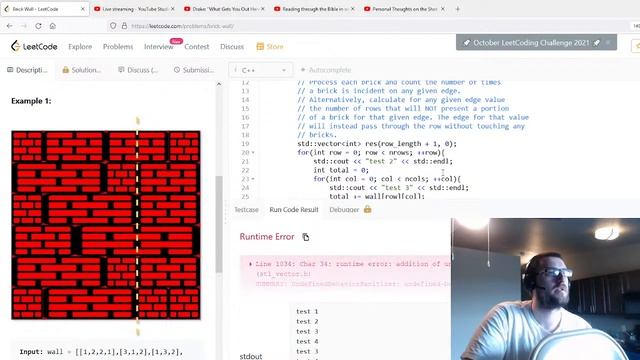Open Discuss in top navigation
Viewport: 640px width, 360px height.
(232, 47)
